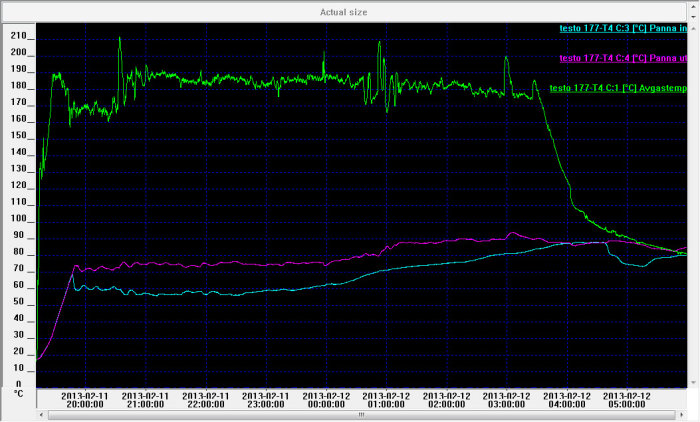Click the horizontal scrollbar thumb grip
The image size is (700, 422).
click(361, 415)
